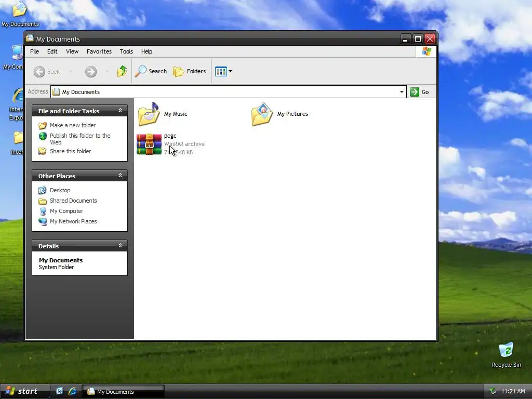532x399 pixels.
Task: Open Shared Documents link
Action: click(x=73, y=201)
